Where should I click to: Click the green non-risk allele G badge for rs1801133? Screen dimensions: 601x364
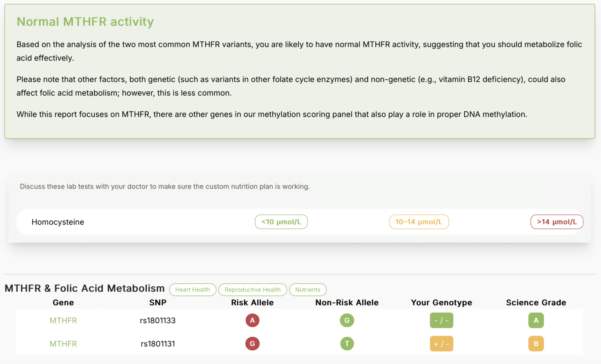pos(347,320)
